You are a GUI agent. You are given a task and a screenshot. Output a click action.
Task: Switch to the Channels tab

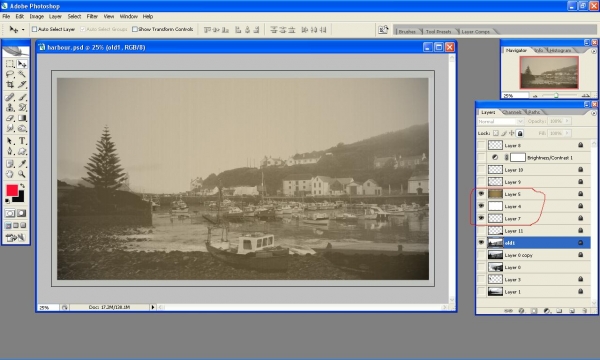tap(512, 112)
